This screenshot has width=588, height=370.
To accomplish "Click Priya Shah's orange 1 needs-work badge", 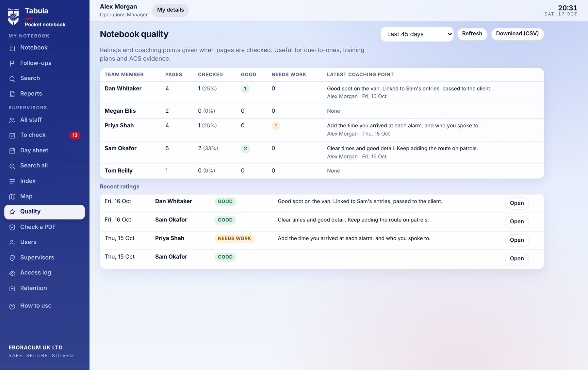I will pos(276,126).
